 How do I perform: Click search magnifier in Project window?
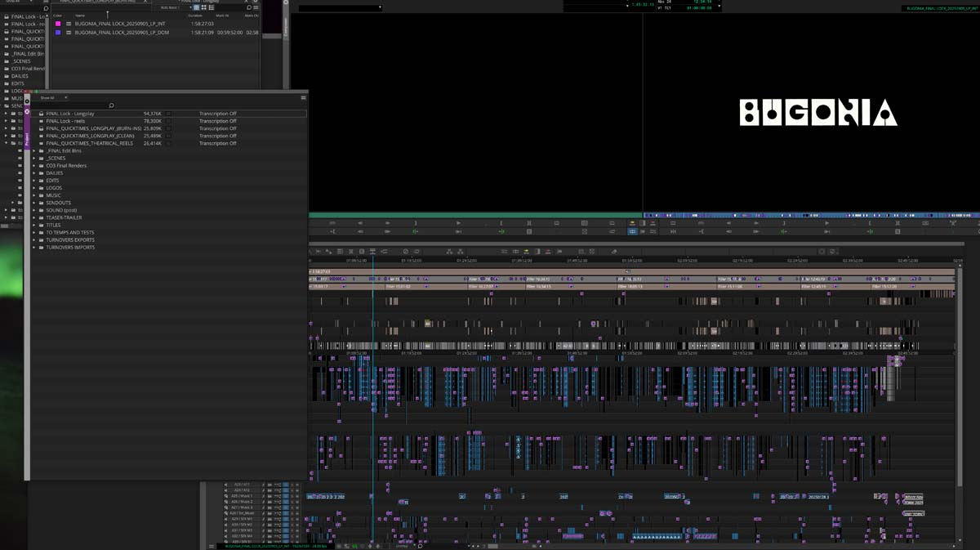[x=111, y=105]
